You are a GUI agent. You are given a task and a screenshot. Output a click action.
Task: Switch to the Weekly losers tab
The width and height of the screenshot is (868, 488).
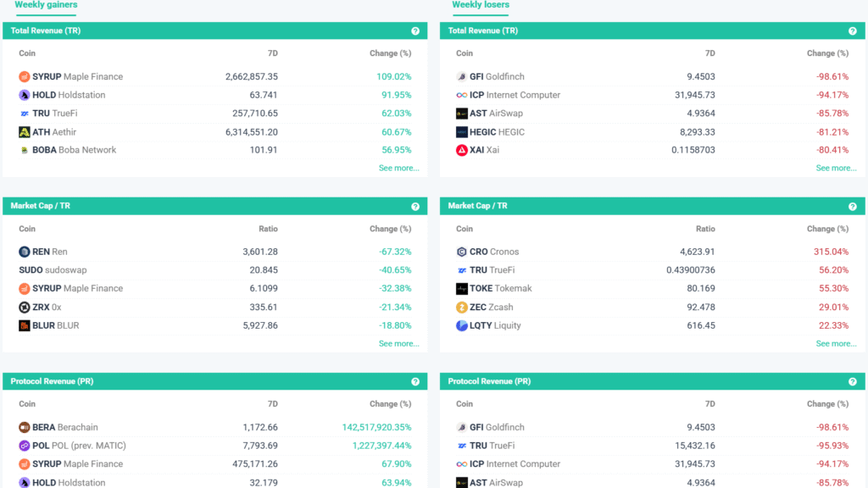pos(481,5)
